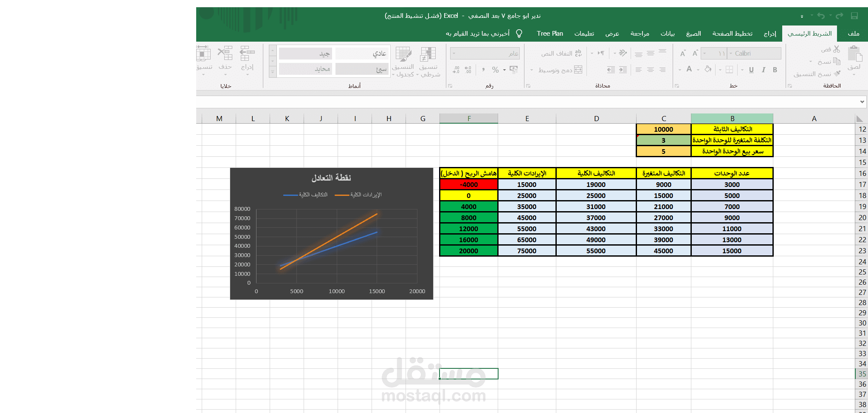
Task: Switch to the Tree Plan tab
Action: (550, 34)
